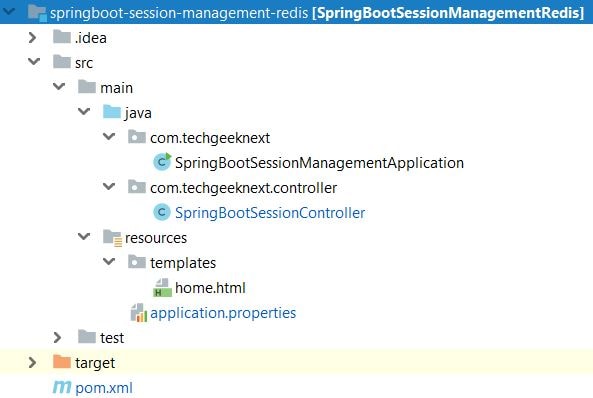This screenshot has width=593, height=398.
Task: Select the templates folder label
Action: click(183, 263)
